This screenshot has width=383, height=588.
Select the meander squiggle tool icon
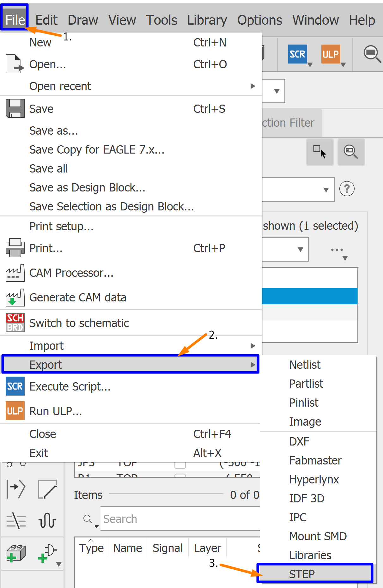point(47,520)
